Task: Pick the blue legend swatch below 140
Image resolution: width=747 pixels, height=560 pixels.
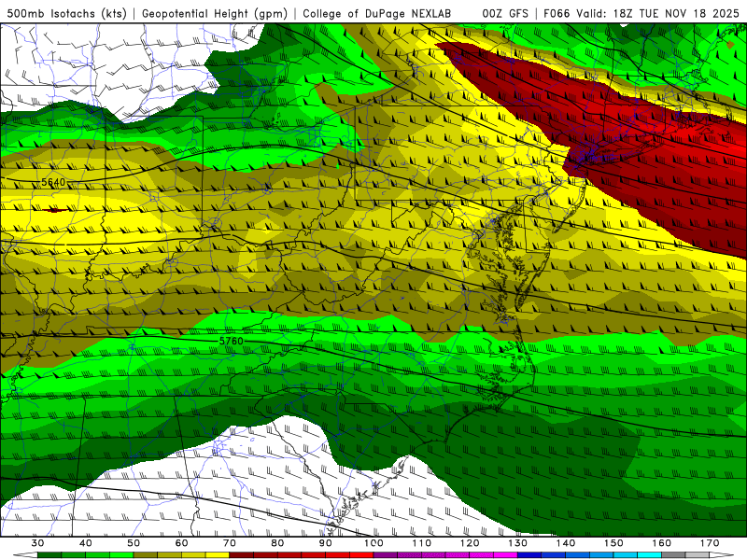Action: pos(578,555)
